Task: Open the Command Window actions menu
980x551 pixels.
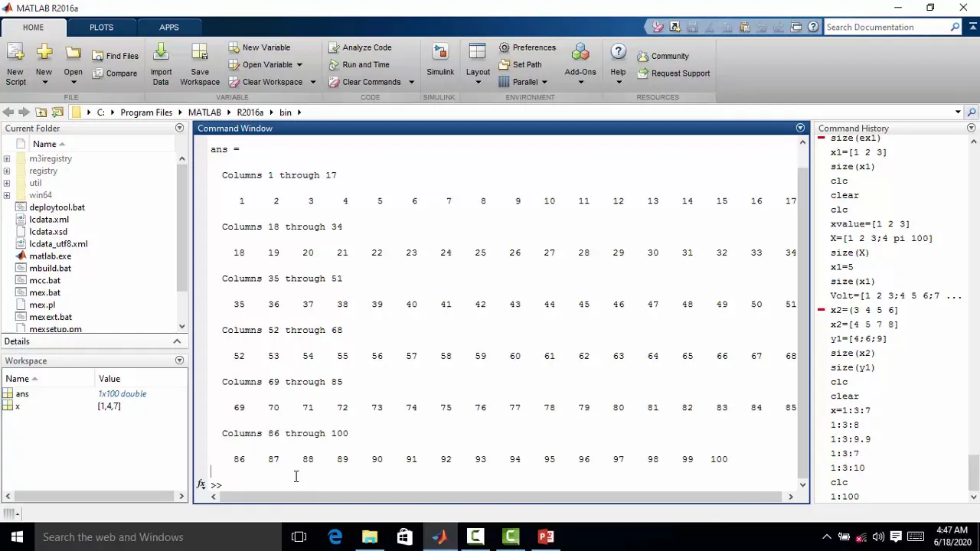Action: (800, 128)
